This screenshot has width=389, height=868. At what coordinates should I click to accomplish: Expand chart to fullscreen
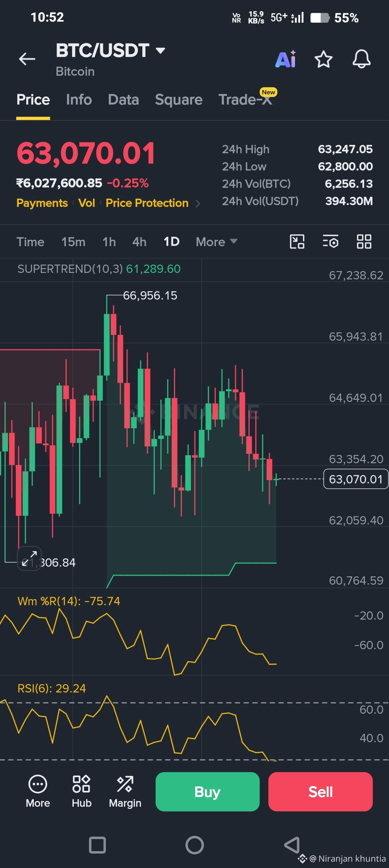pyautogui.click(x=30, y=558)
